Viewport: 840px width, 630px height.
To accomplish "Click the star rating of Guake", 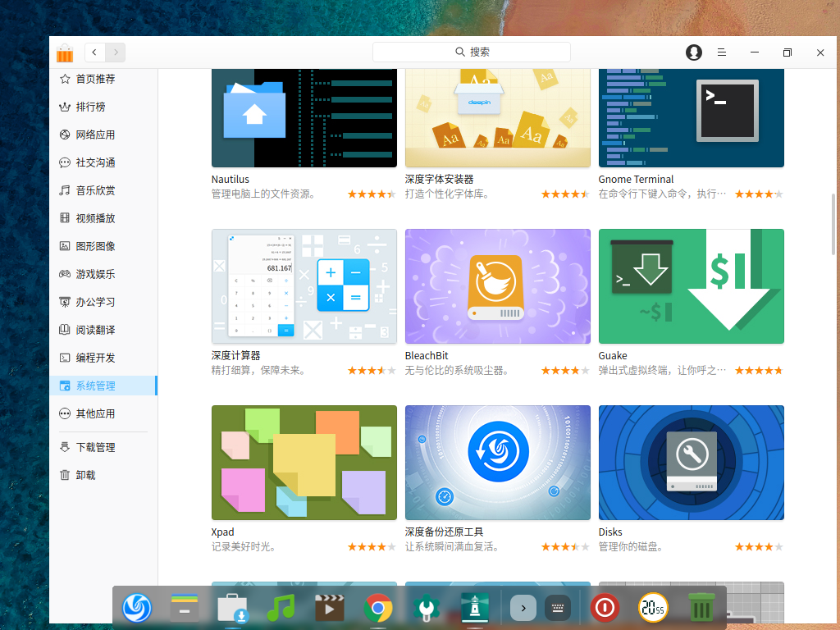I will pyautogui.click(x=759, y=370).
